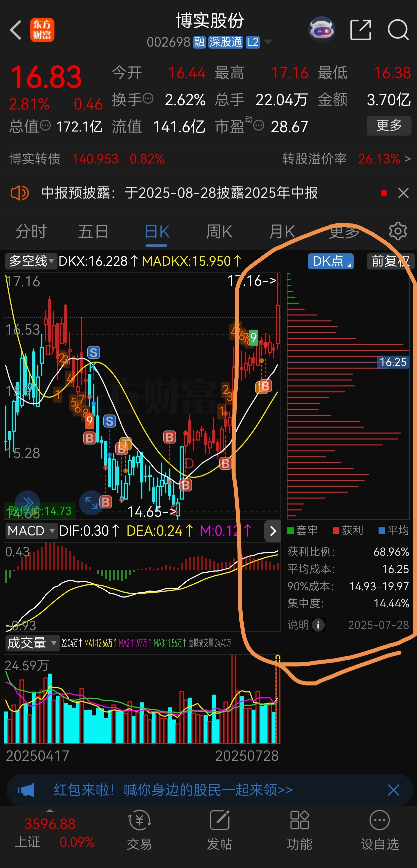Screen dimensions: 417x868
Task: Open the search magnifier icon
Action: (x=398, y=30)
